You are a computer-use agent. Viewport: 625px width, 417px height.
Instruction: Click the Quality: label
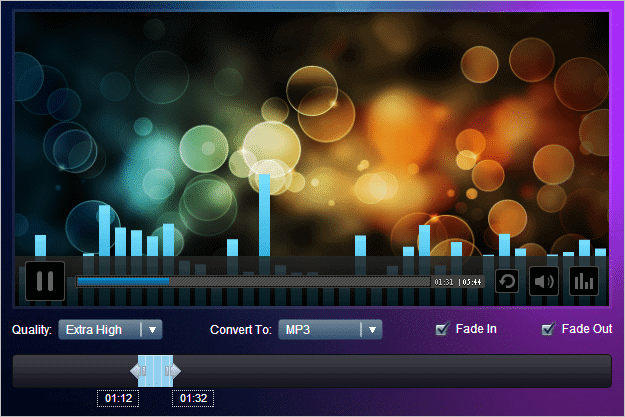(x=32, y=330)
